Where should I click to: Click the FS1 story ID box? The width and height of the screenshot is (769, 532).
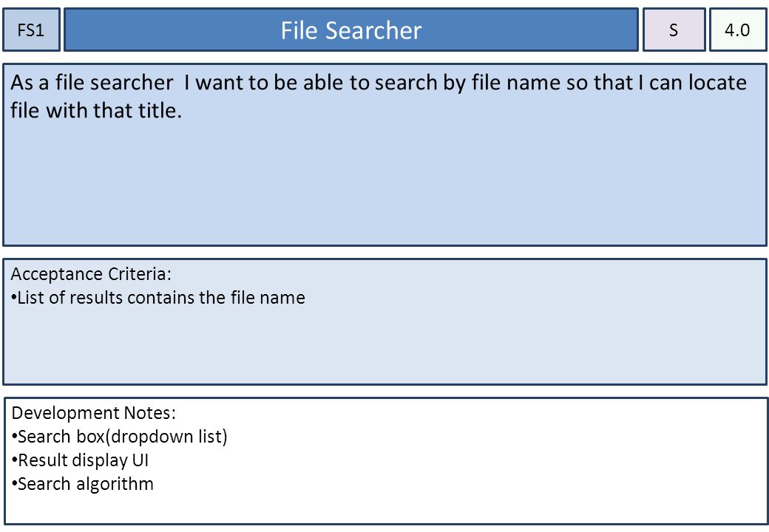tap(31, 30)
